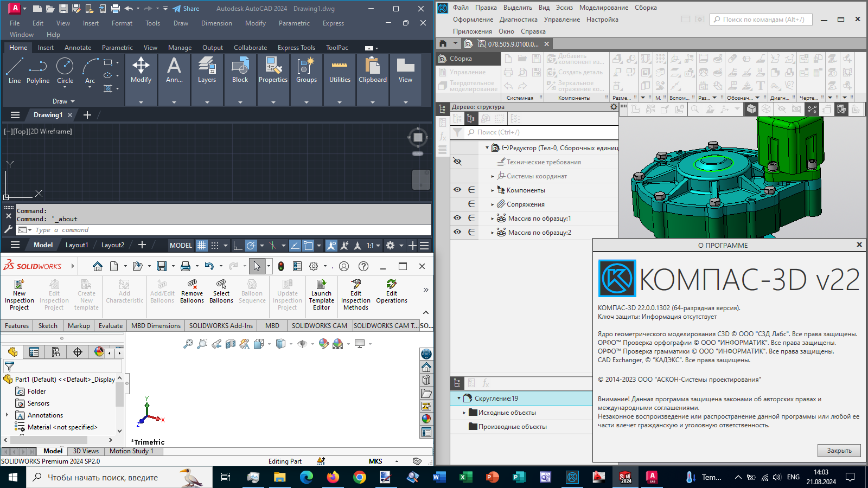
Task: Open the Моделирование menu in KOMPAS
Action: tap(604, 8)
